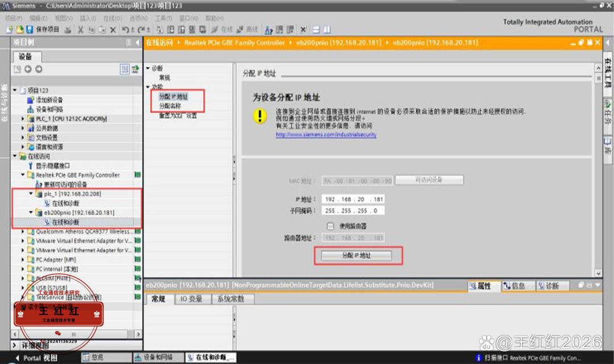Open the 总览 taskbar item
Image resolution: width=614 pixels, height=364 pixels.
click(x=106, y=357)
